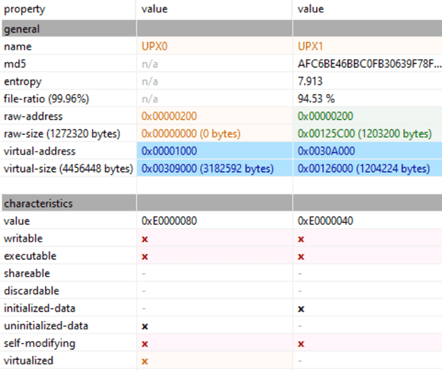Select the "name" property label
Image resolution: width=442 pixels, height=371 pixels.
pos(18,46)
